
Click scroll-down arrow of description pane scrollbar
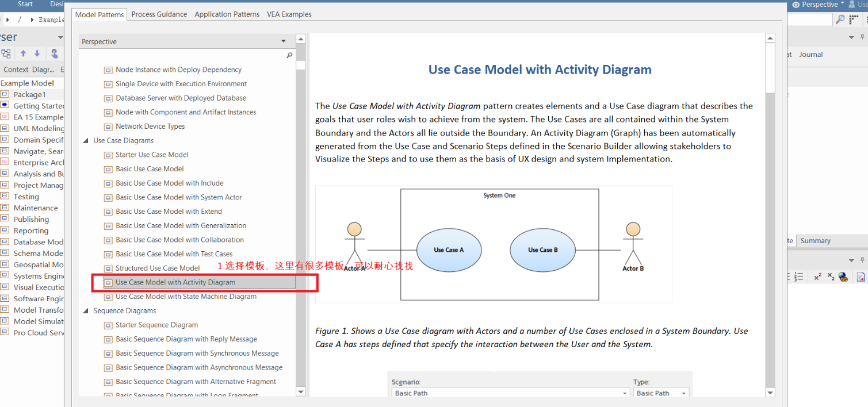(770, 393)
